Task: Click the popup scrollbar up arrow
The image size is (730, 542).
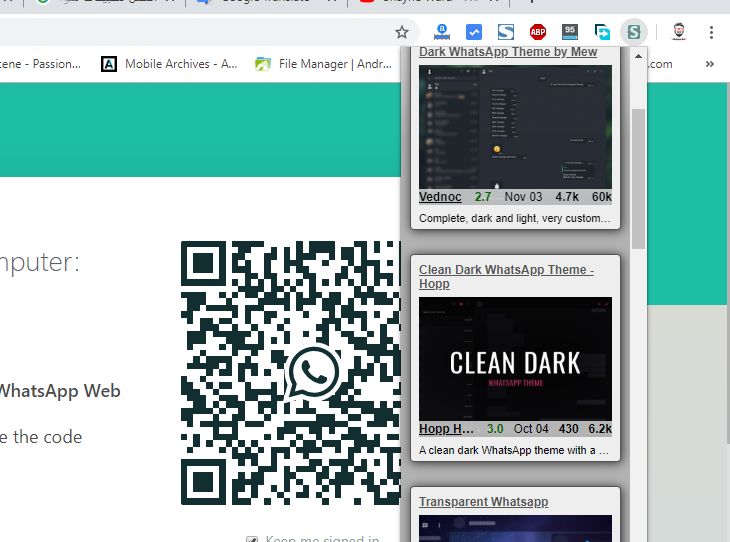Action: tap(638, 56)
